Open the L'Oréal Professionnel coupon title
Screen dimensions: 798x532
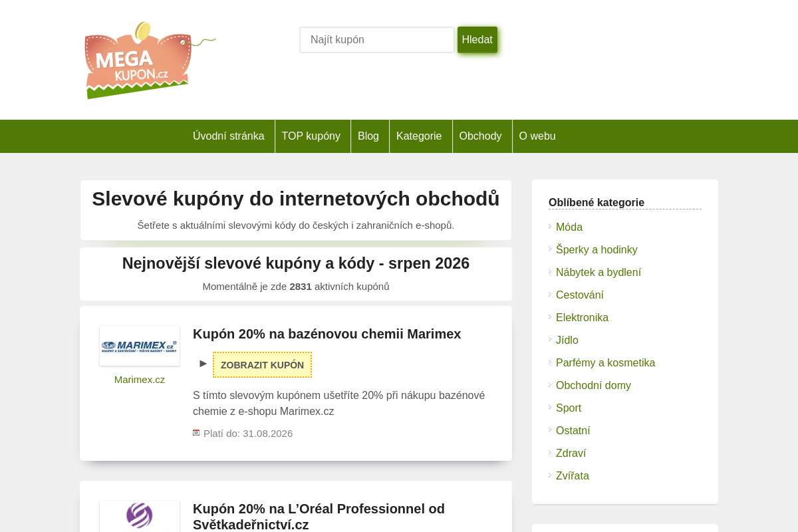[319, 517]
